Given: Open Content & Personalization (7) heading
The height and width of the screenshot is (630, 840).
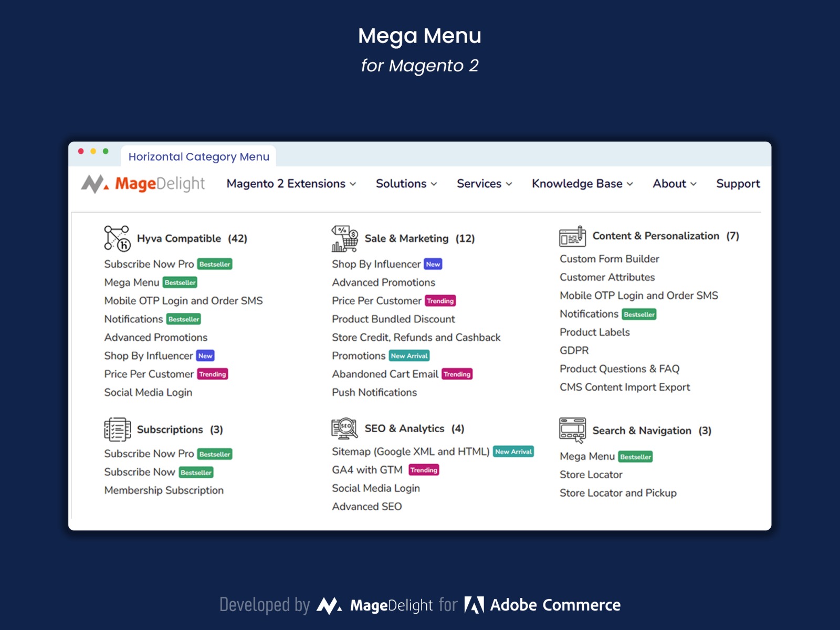Looking at the screenshot, I should [666, 236].
